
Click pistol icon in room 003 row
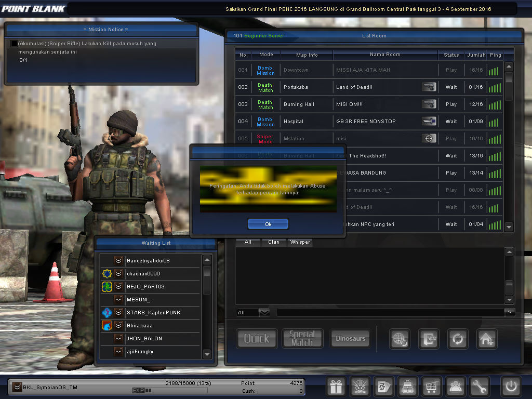coord(429,104)
